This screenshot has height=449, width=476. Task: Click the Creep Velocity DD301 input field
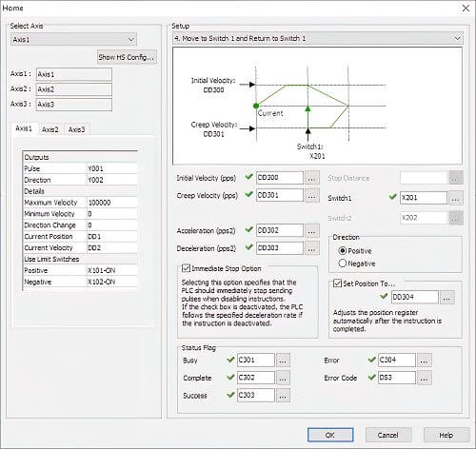coord(280,195)
